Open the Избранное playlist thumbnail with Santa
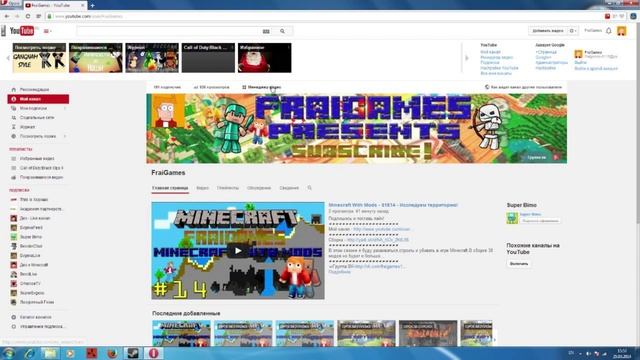640x360 pixels. [x=264, y=58]
